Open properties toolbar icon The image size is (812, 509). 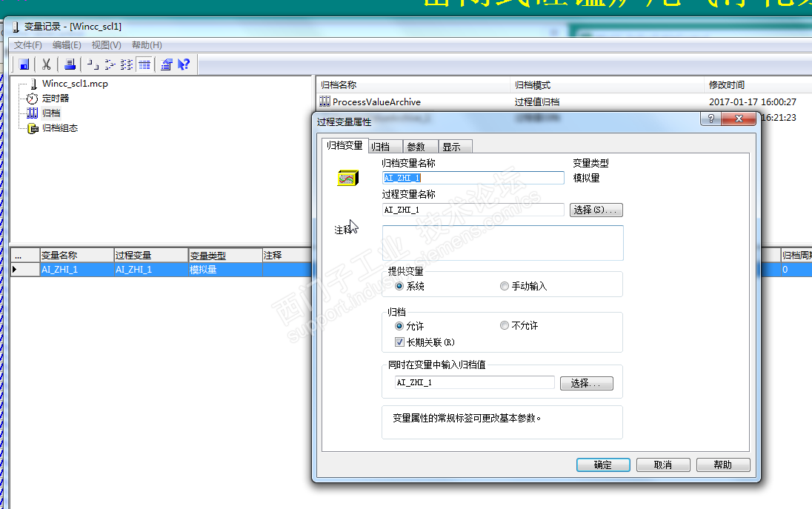[x=166, y=64]
